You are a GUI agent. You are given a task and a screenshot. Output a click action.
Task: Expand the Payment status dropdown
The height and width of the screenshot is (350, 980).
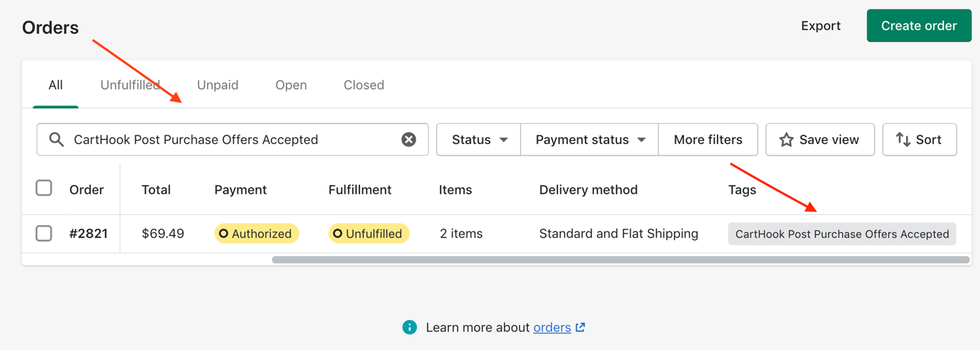[589, 140]
